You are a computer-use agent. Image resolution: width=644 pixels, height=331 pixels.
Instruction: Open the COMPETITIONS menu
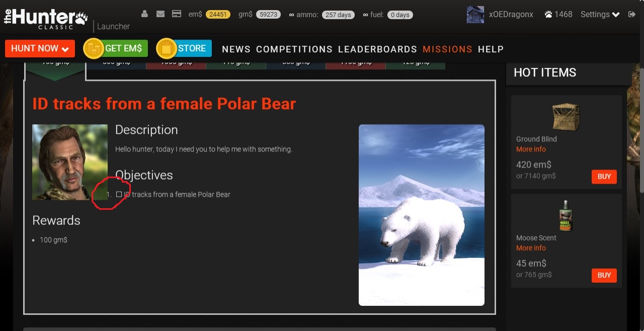(294, 49)
